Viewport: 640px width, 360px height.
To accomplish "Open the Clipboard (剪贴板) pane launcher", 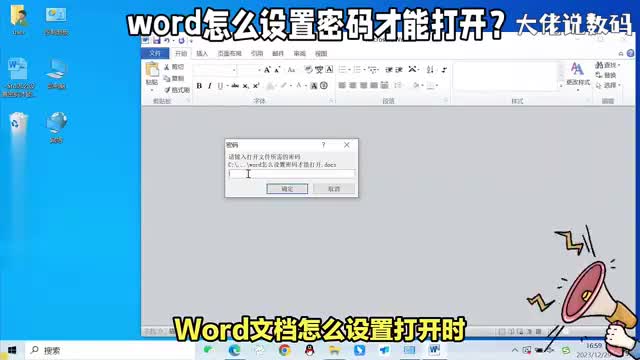I will click(x=188, y=101).
